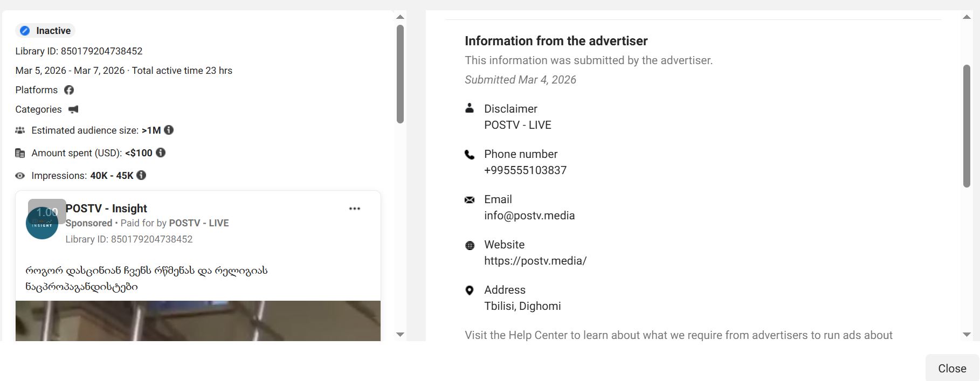
Task: Click the info@postv.media email address
Action: (x=529, y=216)
